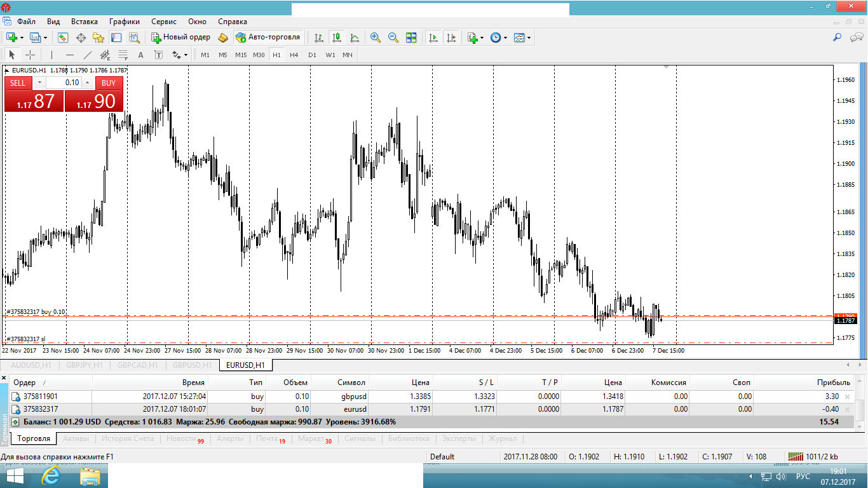Draw a trendline with the trendline tool
Screen dimensions: 868x488
(x=88, y=55)
